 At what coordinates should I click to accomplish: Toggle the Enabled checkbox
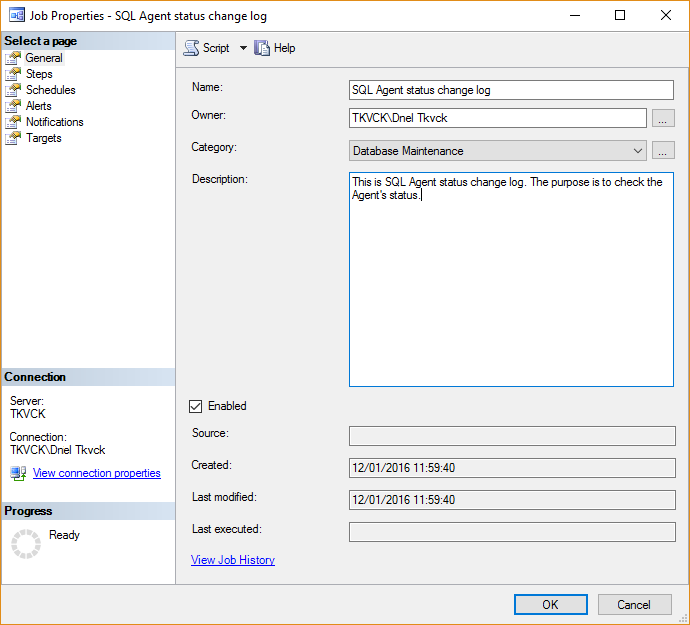click(x=196, y=406)
